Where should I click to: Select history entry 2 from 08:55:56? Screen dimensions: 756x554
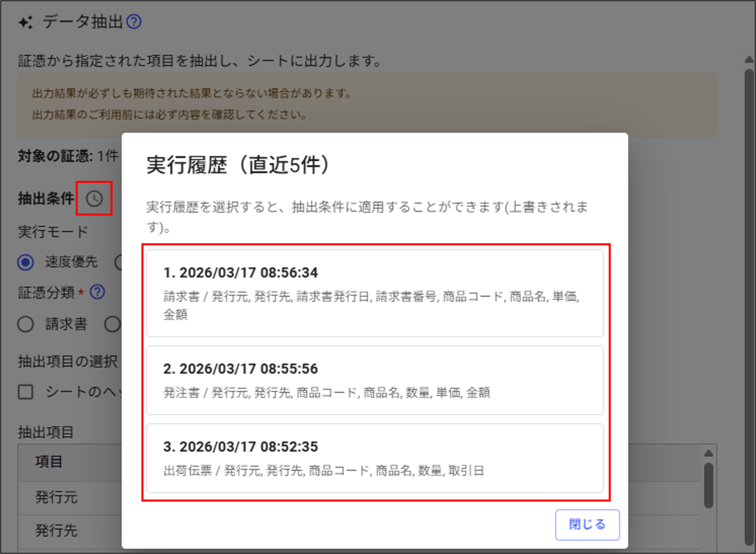(x=375, y=380)
